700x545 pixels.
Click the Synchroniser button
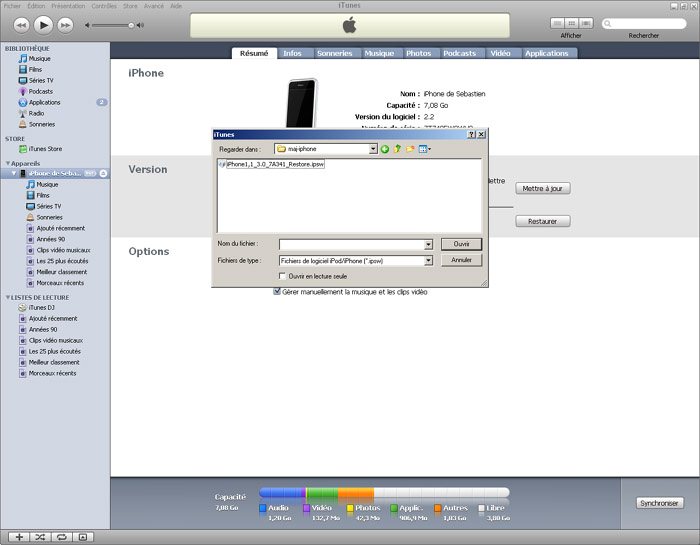659,503
